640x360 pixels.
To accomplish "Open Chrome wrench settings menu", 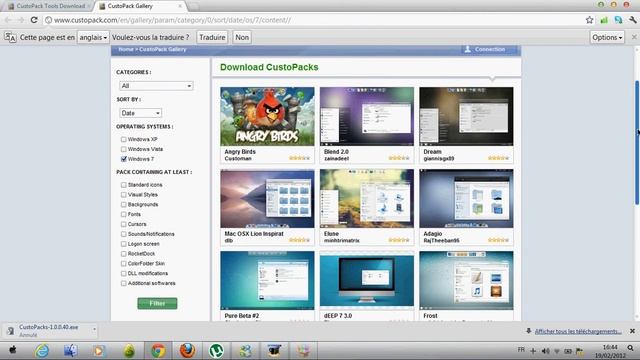I will 633,20.
